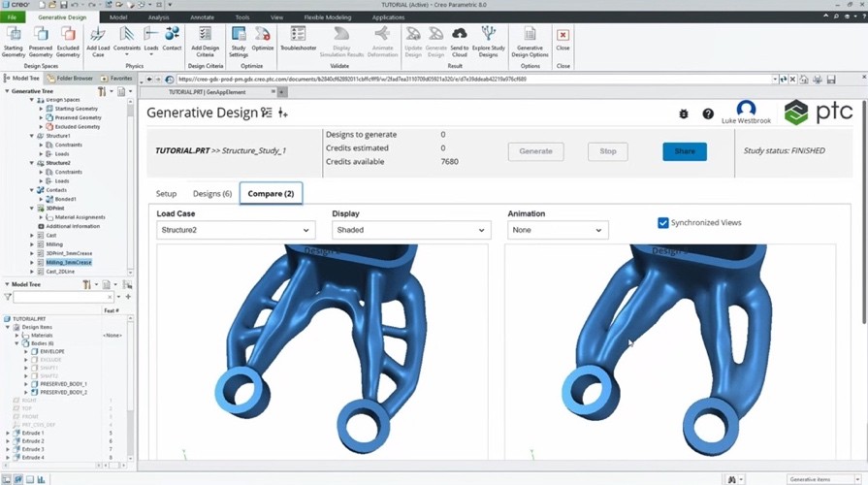Viewport: 868px width, 485px height.
Task: Click the Generative Tree settings hammer icon
Action: pos(102,91)
